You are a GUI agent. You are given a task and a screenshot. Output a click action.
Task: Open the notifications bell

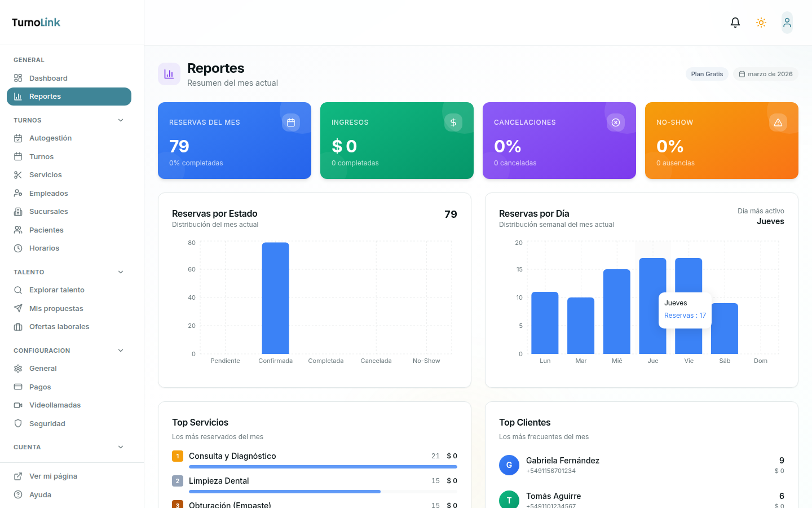click(x=735, y=23)
